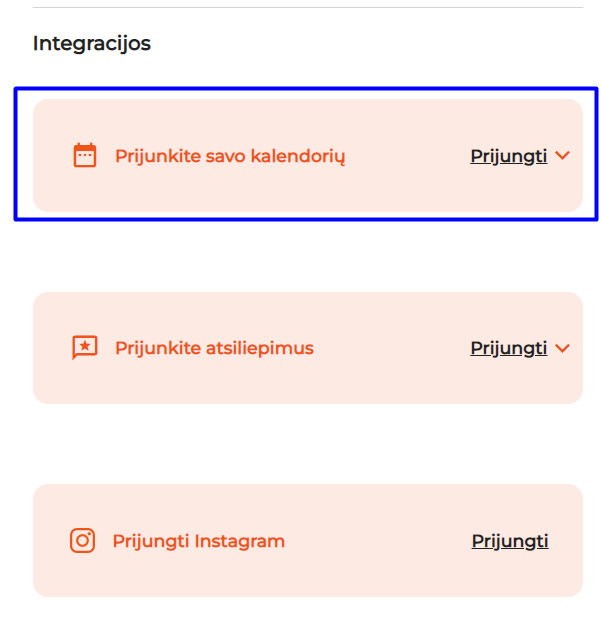Viewport: 601px width, 622px height.
Task: Expand the atsiliepimus integration chevron
Action: point(562,348)
